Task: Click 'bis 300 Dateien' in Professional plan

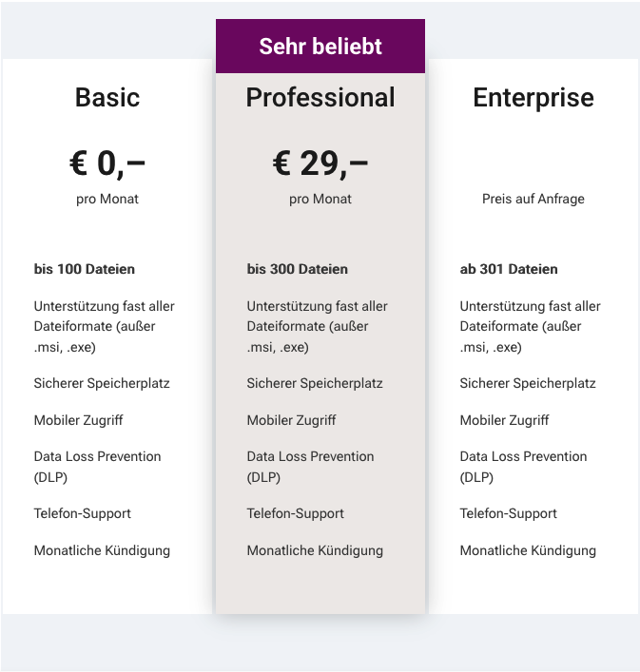Action: 298,269
